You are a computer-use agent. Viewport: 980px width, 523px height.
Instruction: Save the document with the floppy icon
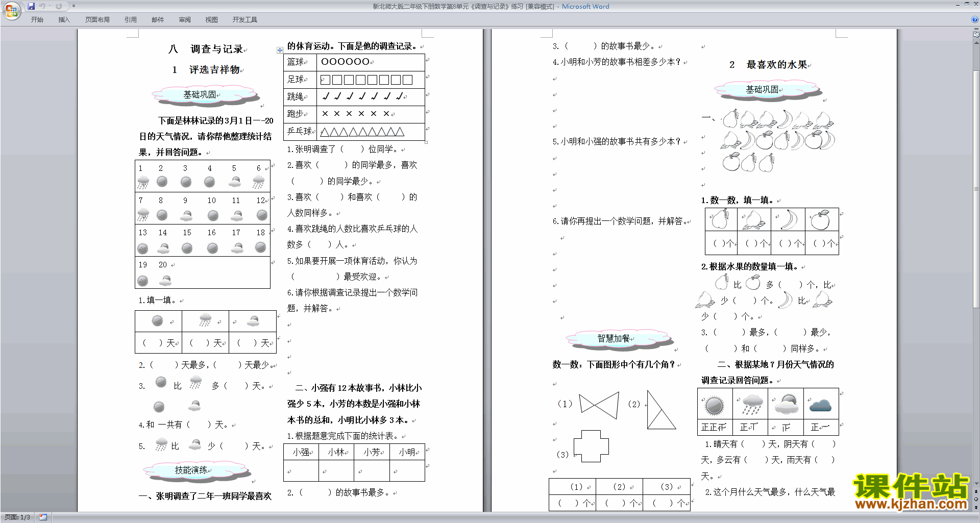pyautogui.click(x=31, y=6)
